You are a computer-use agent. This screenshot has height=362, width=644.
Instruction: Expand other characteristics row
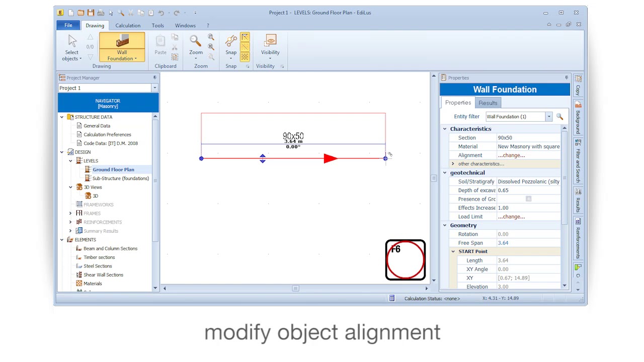[x=453, y=164]
